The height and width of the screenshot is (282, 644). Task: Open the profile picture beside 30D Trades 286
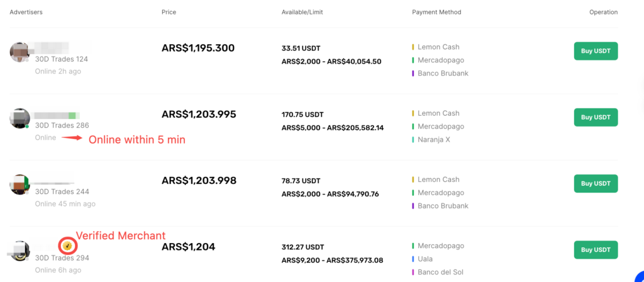[x=20, y=118]
